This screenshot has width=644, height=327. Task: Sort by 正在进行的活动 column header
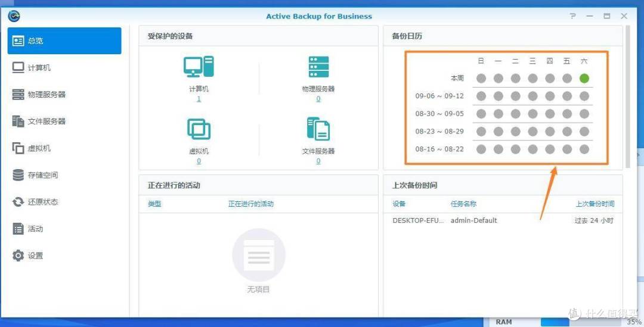click(251, 204)
